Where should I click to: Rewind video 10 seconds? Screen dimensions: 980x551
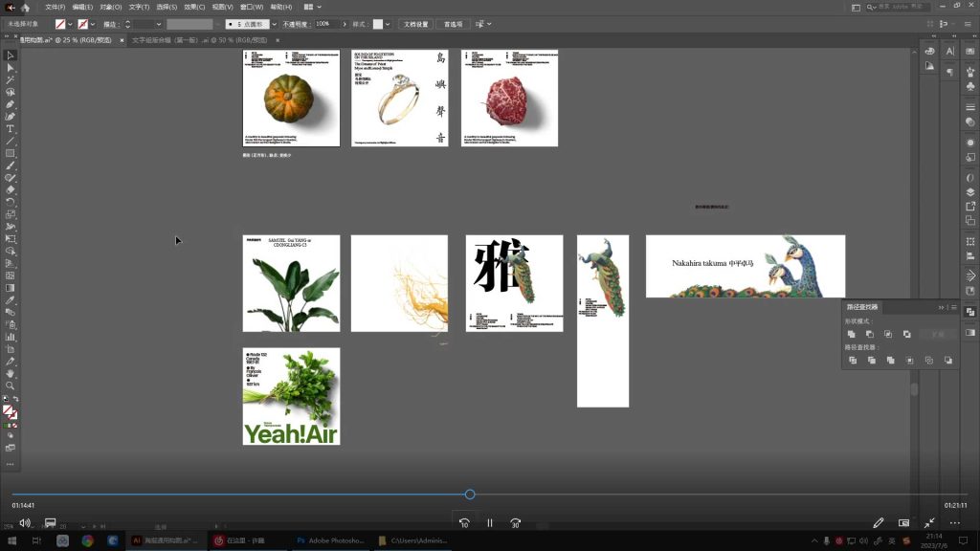coord(464,523)
